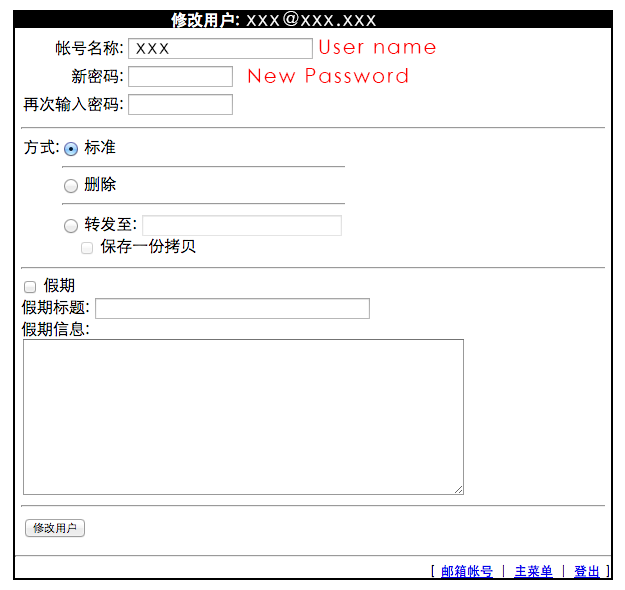Click inside the 假期信息 text area
Image resolution: width=625 pixels, height=590 pixels.
coord(242,416)
